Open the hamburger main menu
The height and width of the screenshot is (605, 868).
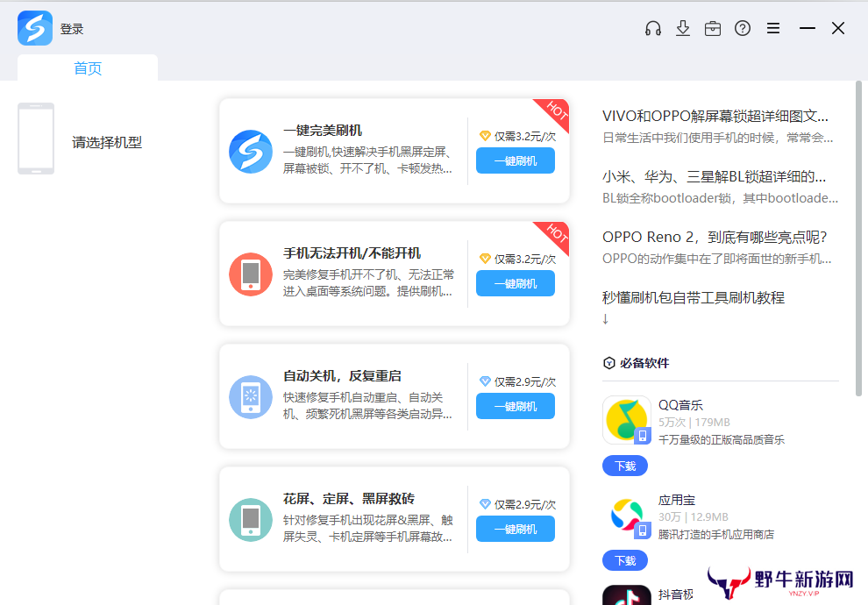[773, 28]
